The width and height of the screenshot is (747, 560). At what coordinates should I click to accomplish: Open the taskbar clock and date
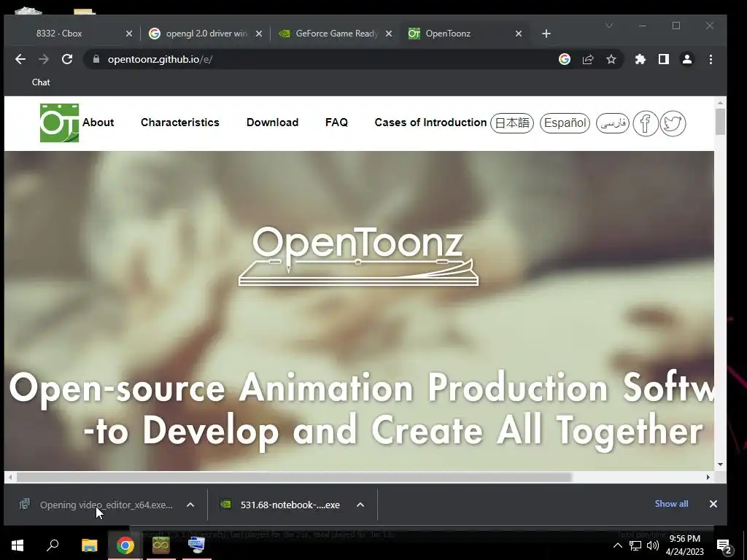684,545
